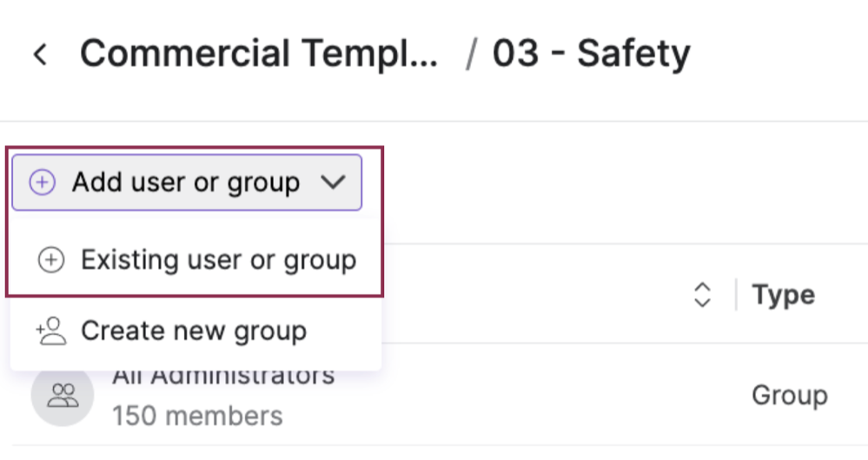Click the plus circle icon in Add user button
868x460 pixels.
pos(42,183)
